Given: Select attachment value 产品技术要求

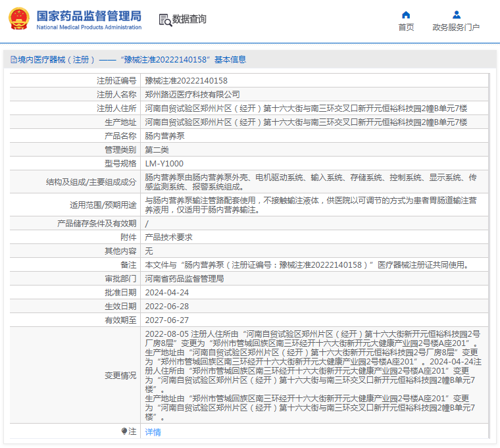Looking at the screenshot, I should (x=168, y=237).
